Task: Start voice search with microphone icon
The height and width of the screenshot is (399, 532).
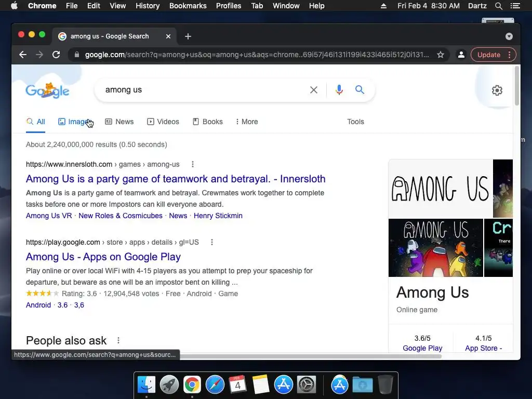Action: (339, 90)
